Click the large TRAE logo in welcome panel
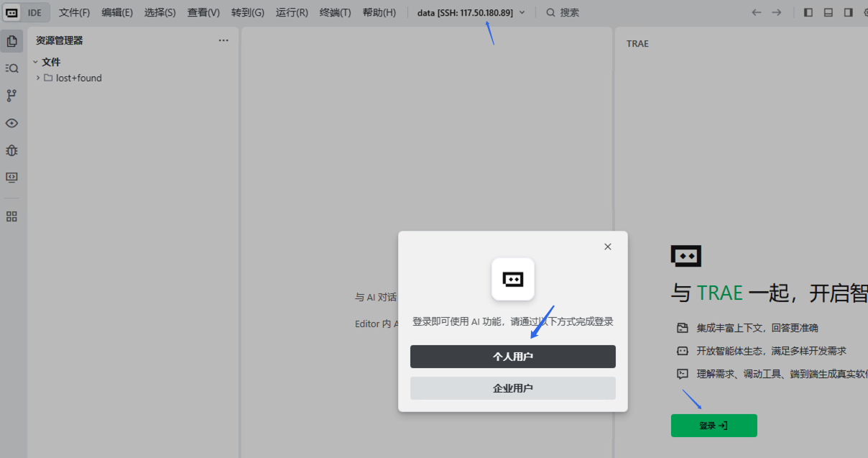This screenshot has height=458, width=868. (686, 256)
